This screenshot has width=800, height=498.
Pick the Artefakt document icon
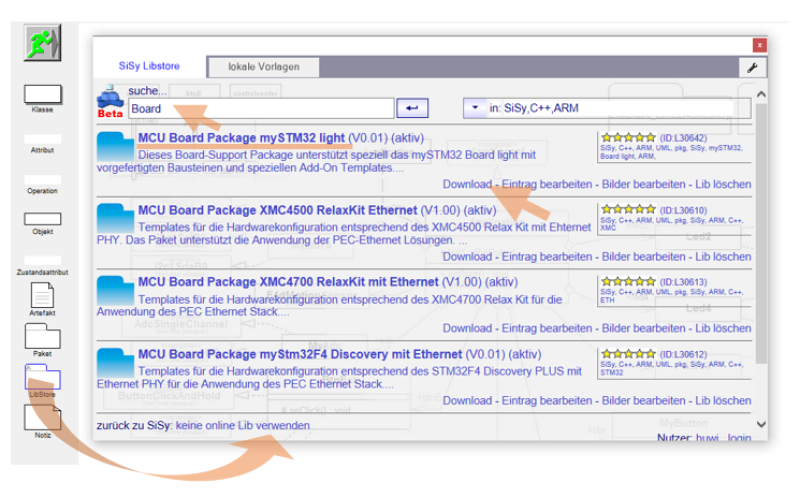42,296
